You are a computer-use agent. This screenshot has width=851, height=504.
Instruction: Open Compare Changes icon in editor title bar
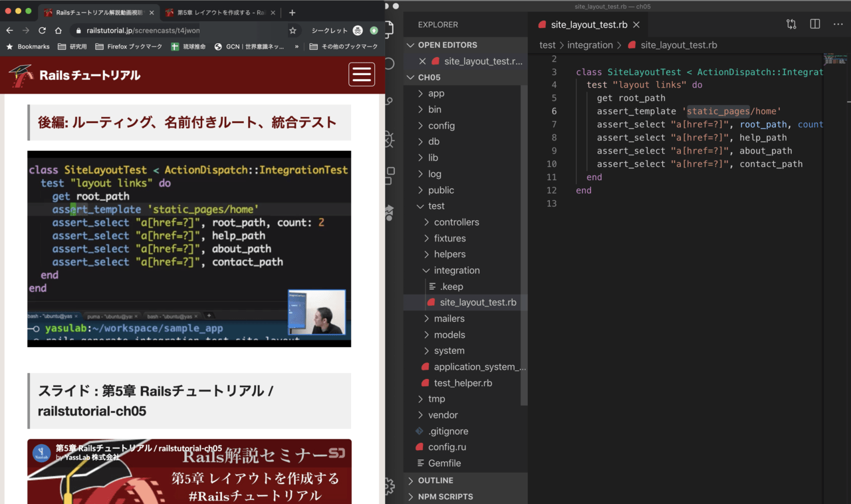pos(791,25)
